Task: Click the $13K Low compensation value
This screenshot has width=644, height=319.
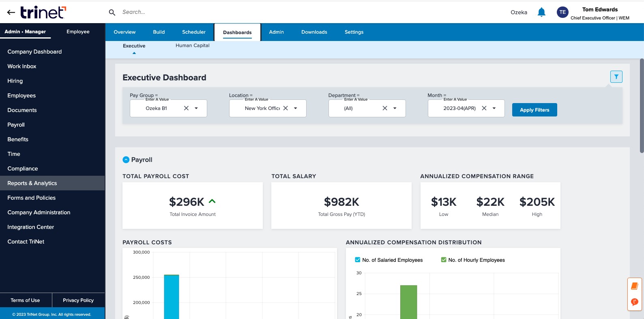Action: 444,202
